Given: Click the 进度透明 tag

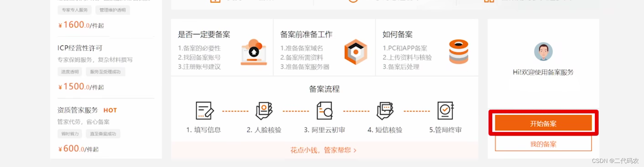Looking at the screenshot, I should [70, 72].
